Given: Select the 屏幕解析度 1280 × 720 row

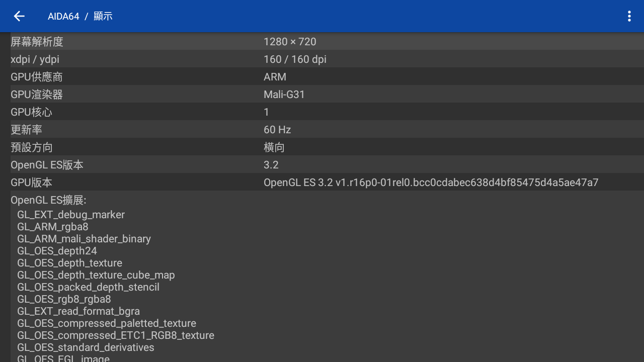Looking at the screenshot, I should (322, 42).
